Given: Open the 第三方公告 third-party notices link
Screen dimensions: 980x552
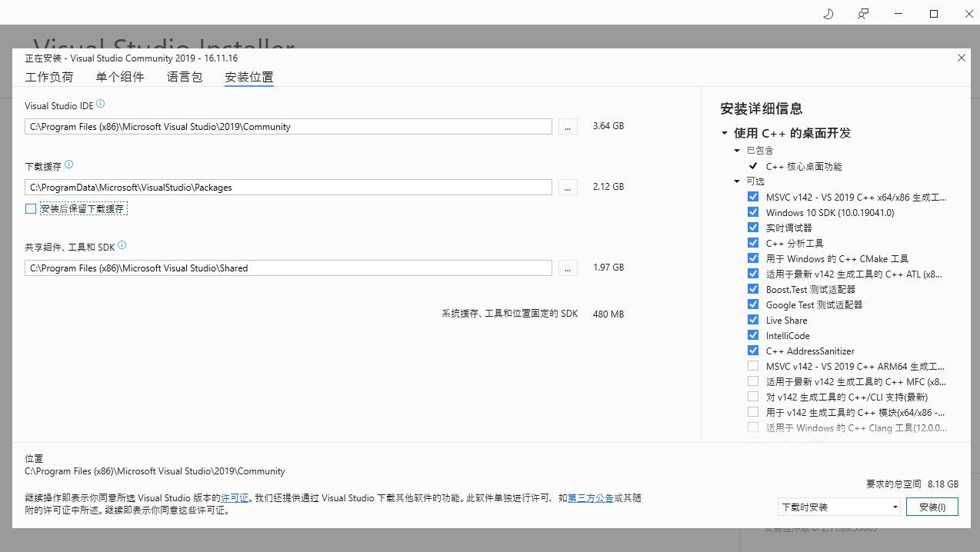Looking at the screenshot, I should [591, 498].
